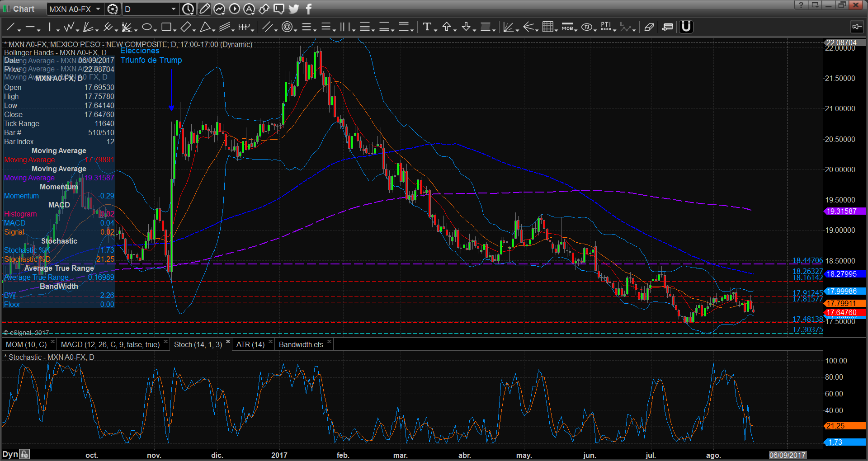
Task: Close the MOM (10, C) tab
Action: 53,342
